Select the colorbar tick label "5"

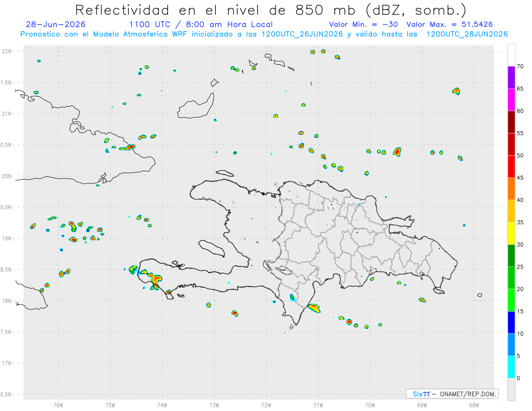click(518, 356)
